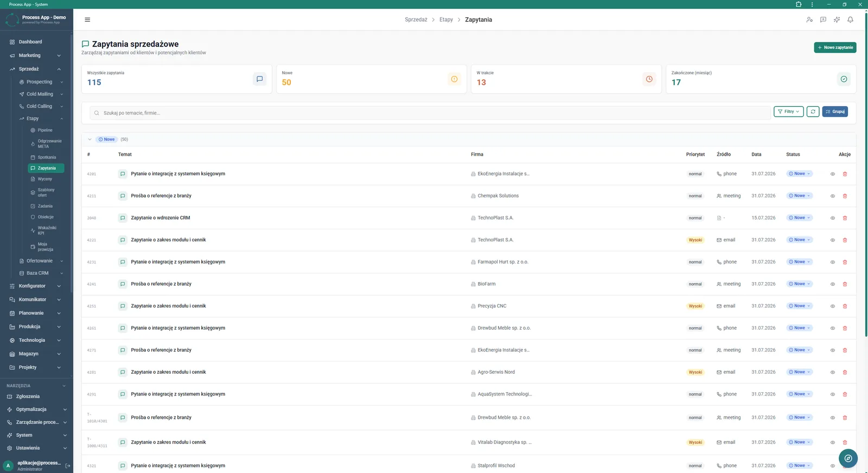Click the logout icon next to the account
This screenshot has height=473, width=868.
coord(68,465)
